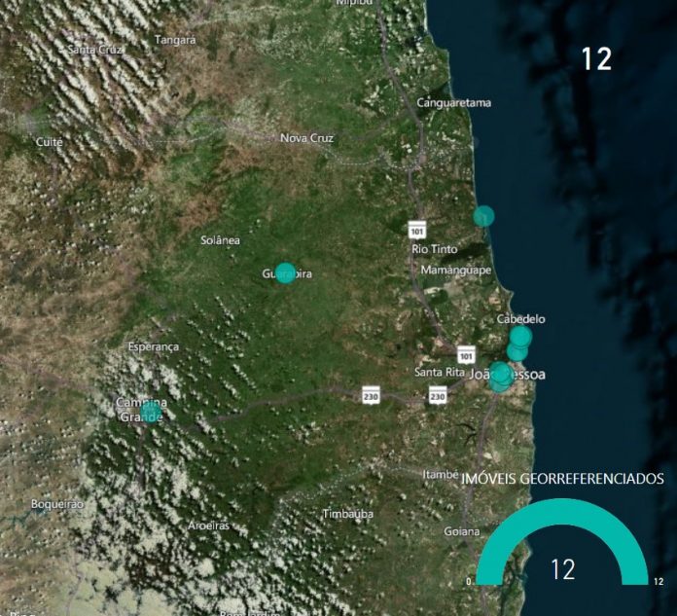The height and width of the screenshot is (616, 677).
Task: Click the Canguaretama city label
Action: (x=453, y=103)
